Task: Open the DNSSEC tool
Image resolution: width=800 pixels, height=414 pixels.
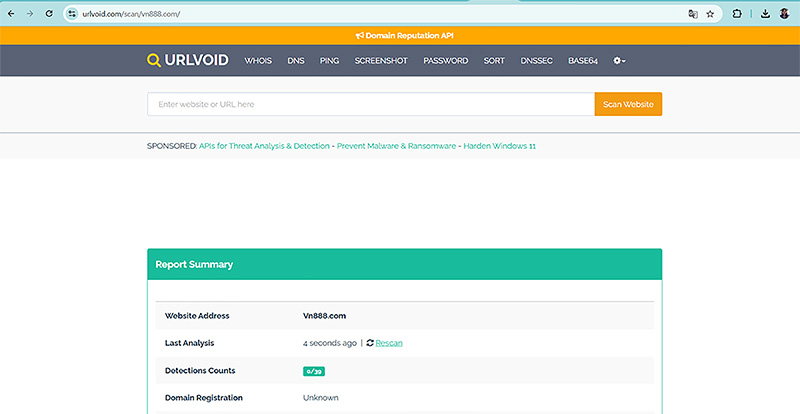Action: coord(536,60)
